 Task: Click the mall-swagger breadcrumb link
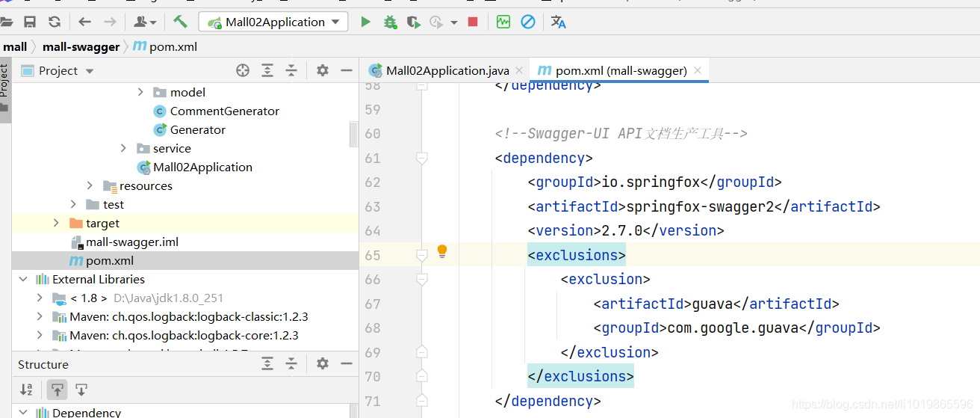[x=81, y=46]
